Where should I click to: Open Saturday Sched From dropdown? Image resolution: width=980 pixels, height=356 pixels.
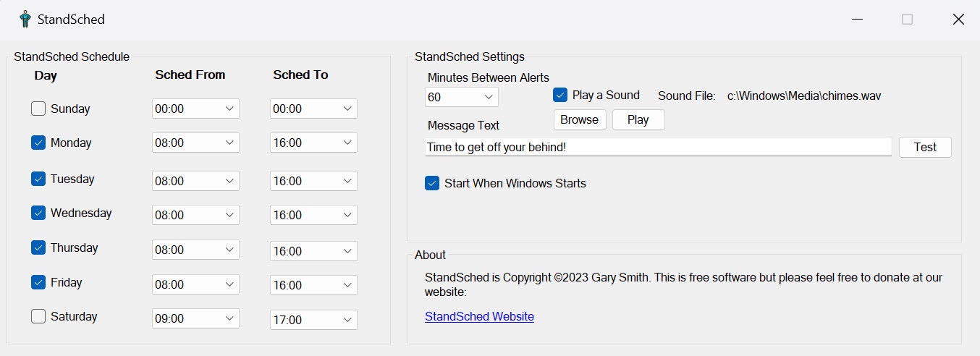point(195,319)
